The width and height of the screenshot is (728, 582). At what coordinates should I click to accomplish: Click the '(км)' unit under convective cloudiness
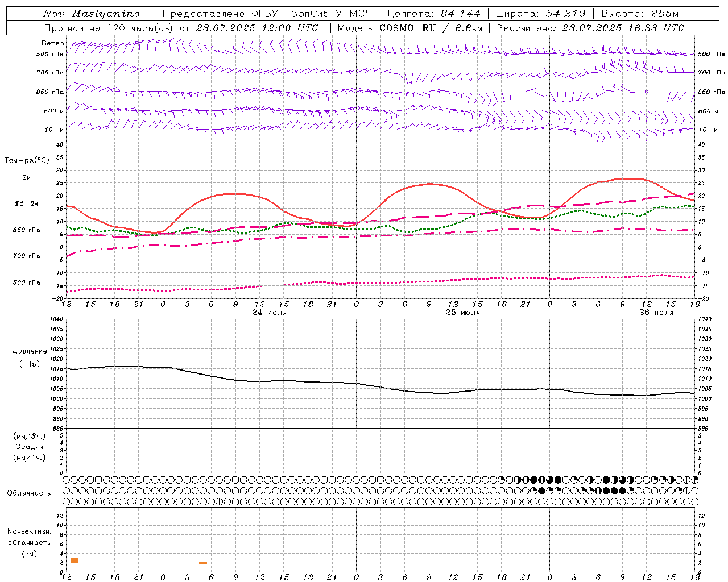tap(30, 554)
